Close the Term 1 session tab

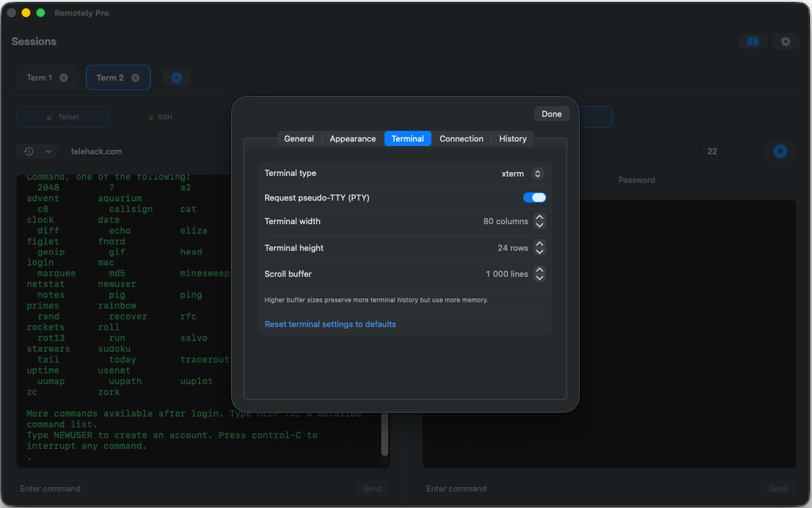(63, 77)
